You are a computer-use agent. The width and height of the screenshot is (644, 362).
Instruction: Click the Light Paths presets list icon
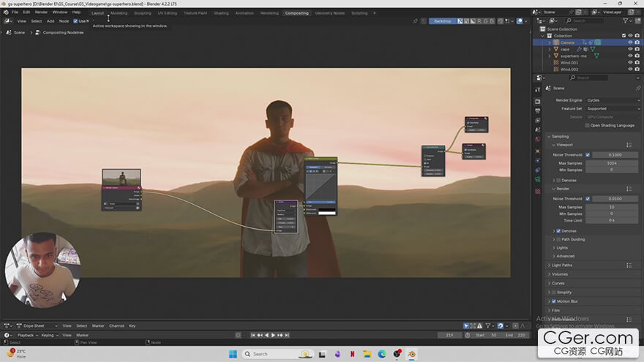[629, 265]
